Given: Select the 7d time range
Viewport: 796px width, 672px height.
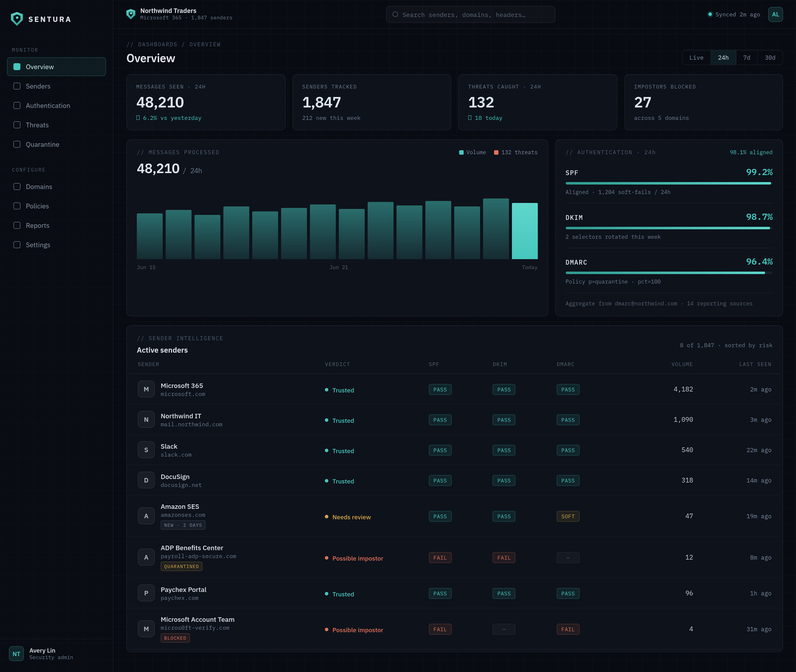Looking at the screenshot, I should pyautogui.click(x=747, y=58).
